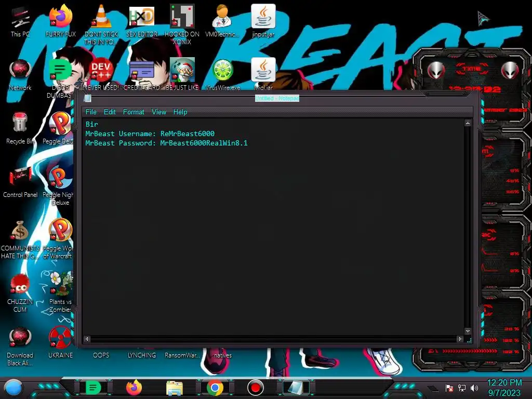
Task: Click the Notepad scroll right arrow
Action: click(x=460, y=339)
